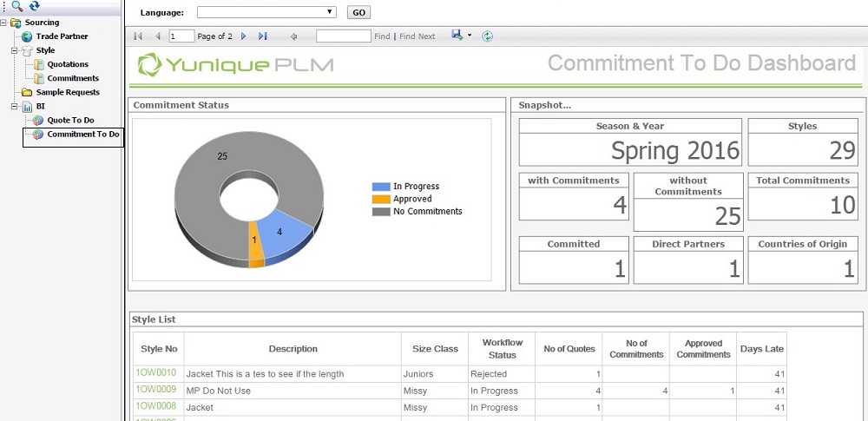Refresh the report with green icon

pyautogui.click(x=487, y=36)
